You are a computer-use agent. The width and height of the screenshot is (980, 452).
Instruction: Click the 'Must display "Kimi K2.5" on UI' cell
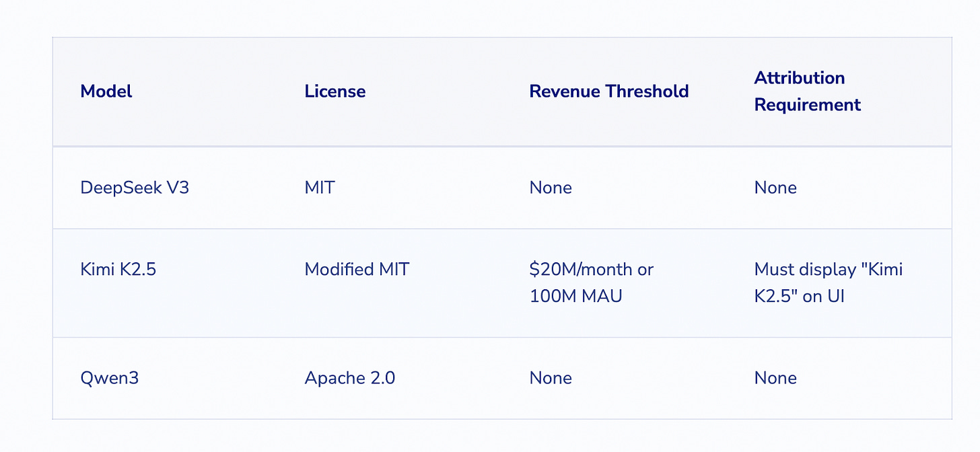coord(829,282)
